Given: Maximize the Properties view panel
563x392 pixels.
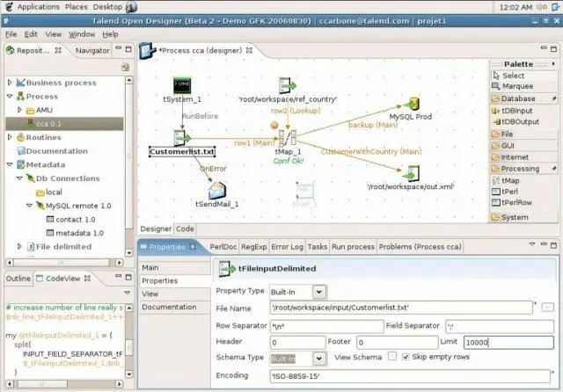Looking at the screenshot, I should coord(553,246).
